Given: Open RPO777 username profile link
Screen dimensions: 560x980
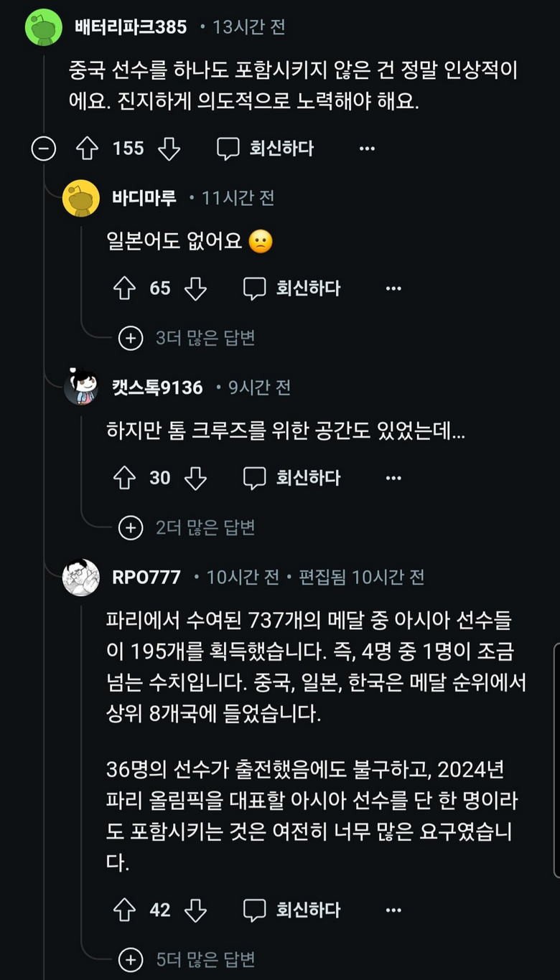Looking at the screenshot, I should tap(146, 578).
